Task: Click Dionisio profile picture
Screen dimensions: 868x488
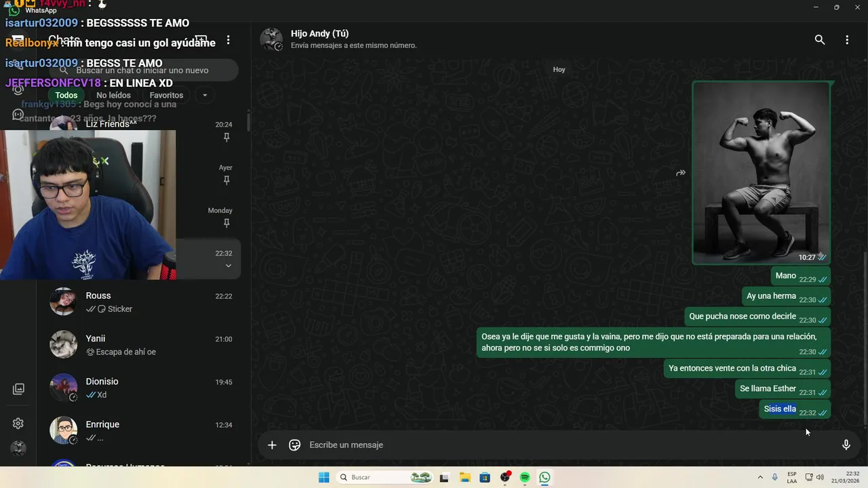Action: [x=63, y=387]
